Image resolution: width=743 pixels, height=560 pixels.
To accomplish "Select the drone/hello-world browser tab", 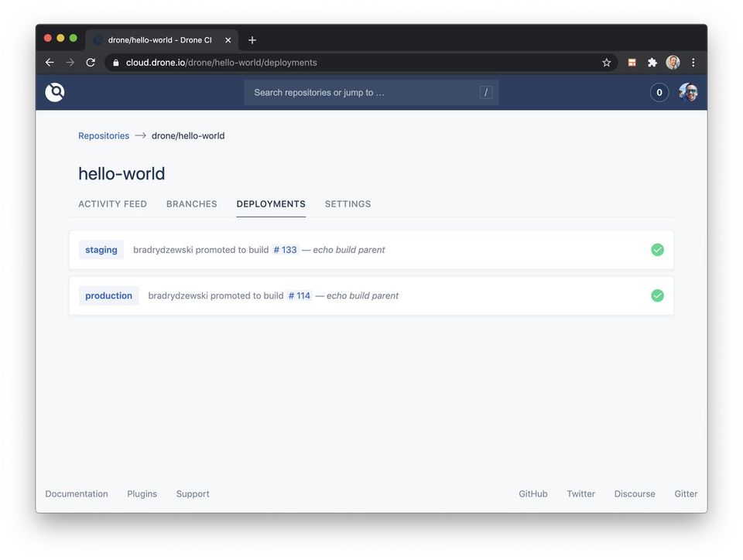I will pyautogui.click(x=161, y=40).
